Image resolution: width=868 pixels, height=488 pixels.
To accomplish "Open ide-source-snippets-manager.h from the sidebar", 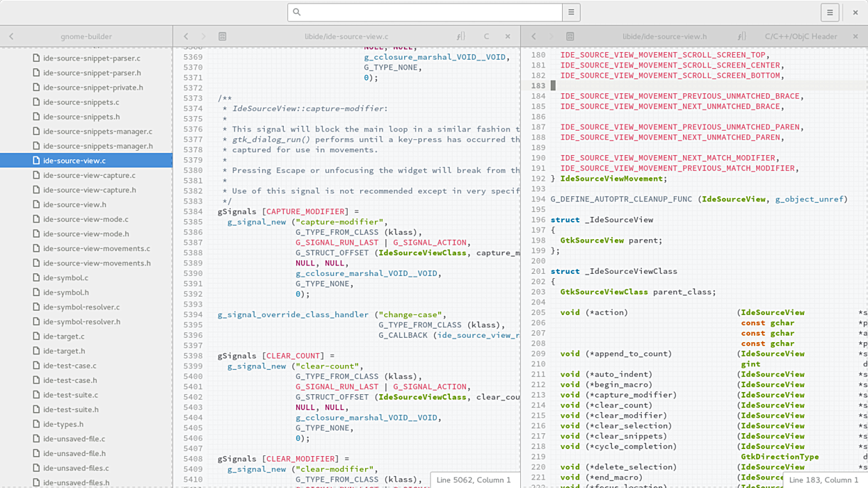I will (97, 146).
